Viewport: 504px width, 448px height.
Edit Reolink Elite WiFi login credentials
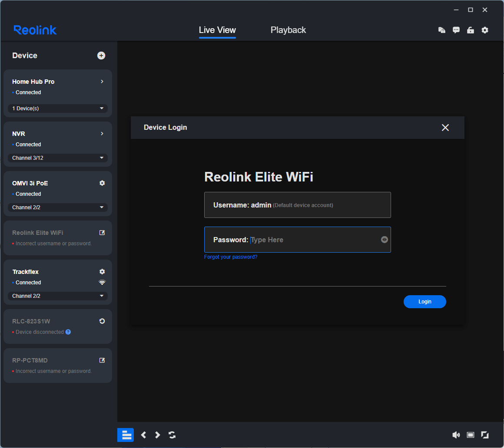[x=102, y=233]
